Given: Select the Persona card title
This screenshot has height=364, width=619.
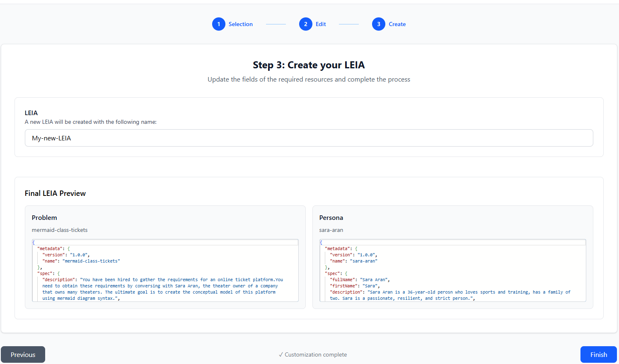Looking at the screenshot, I should pos(331,218).
